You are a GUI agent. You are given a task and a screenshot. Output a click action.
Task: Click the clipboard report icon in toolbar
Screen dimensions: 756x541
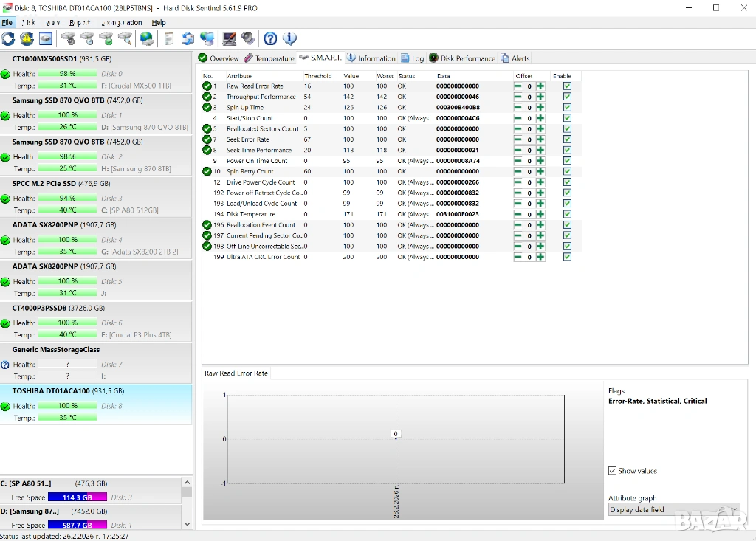click(169, 38)
